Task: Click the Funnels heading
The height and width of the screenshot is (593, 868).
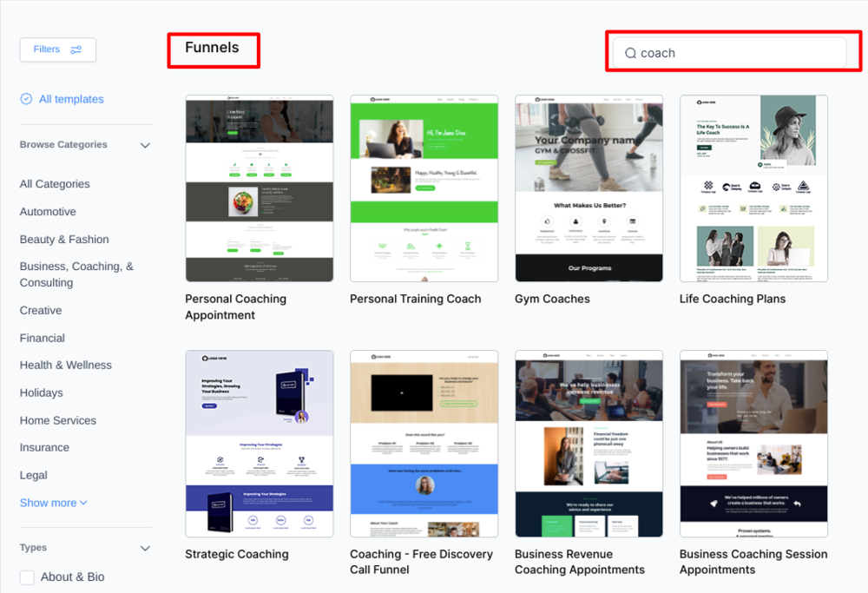Action: point(212,48)
